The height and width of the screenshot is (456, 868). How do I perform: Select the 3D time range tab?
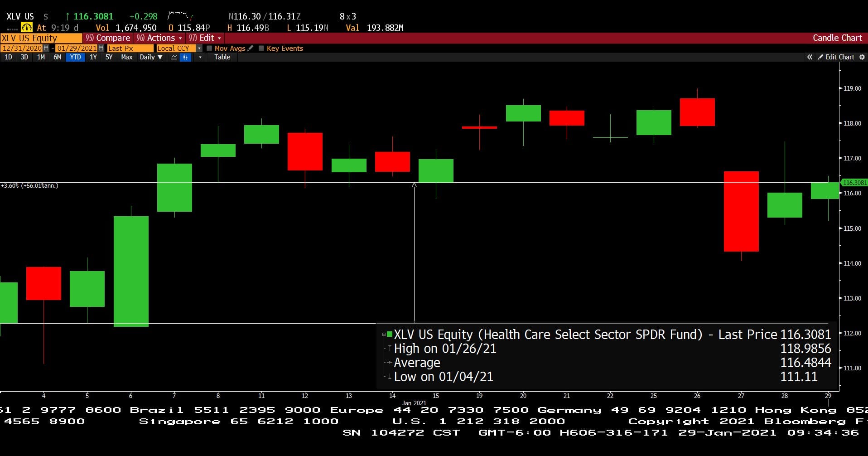24,57
